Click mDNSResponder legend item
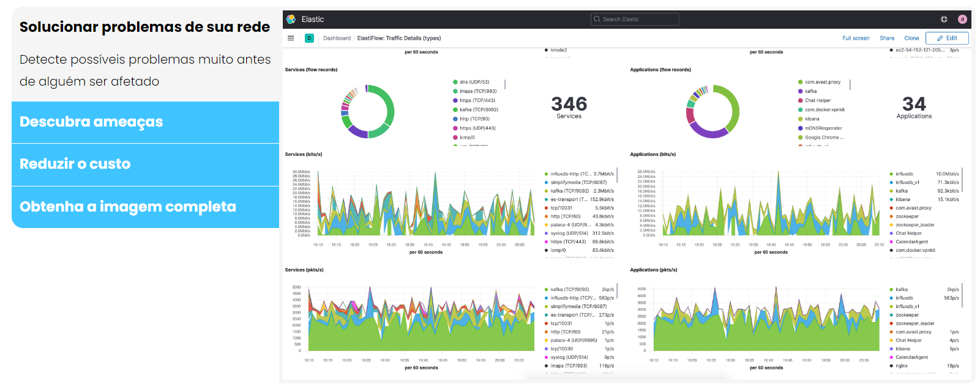Screen dimensions: 980x387 point(820,128)
